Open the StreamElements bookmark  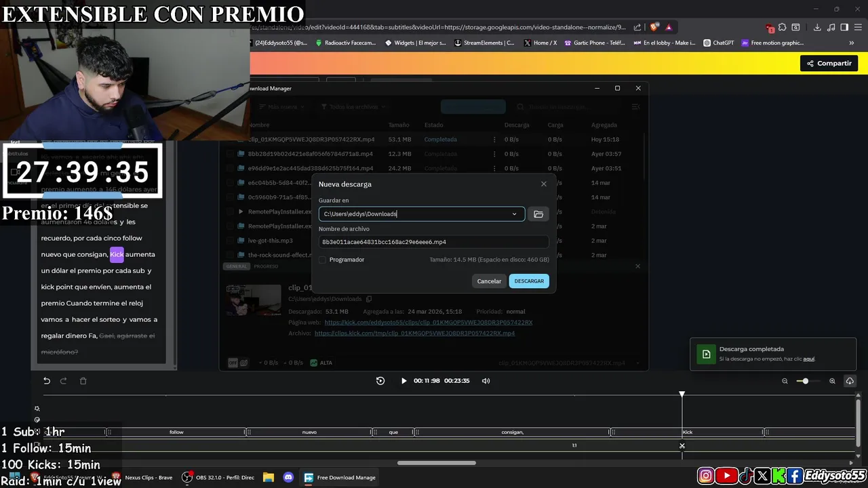pos(484,43)
